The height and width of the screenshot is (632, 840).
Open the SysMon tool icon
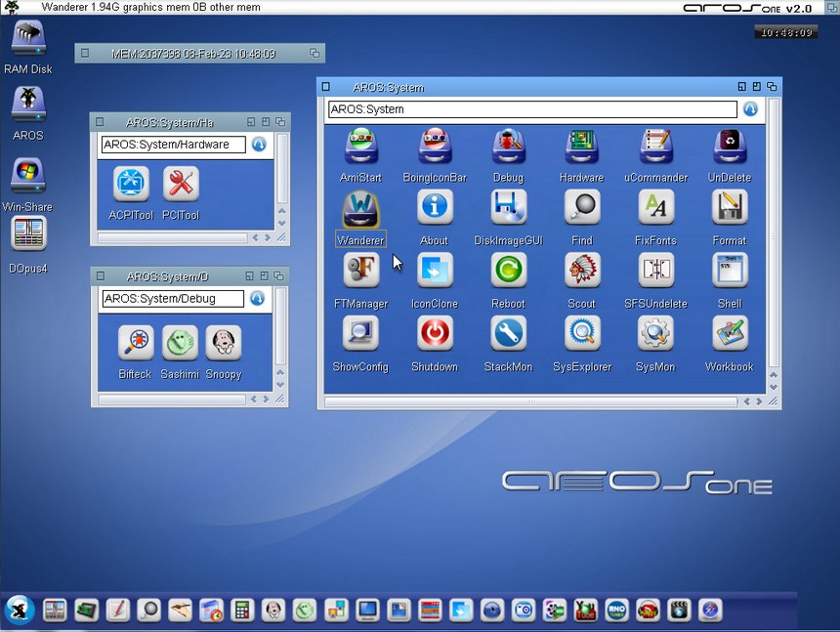point(654,334)
